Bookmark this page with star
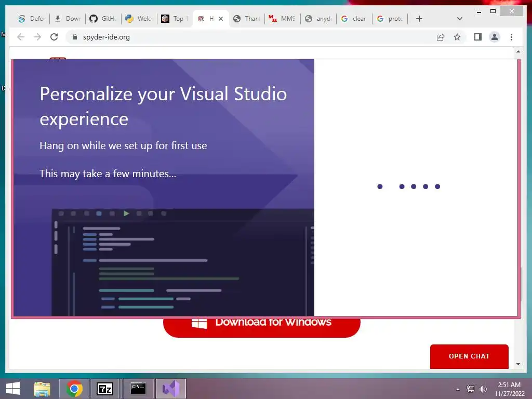 (x=457, y=37)
